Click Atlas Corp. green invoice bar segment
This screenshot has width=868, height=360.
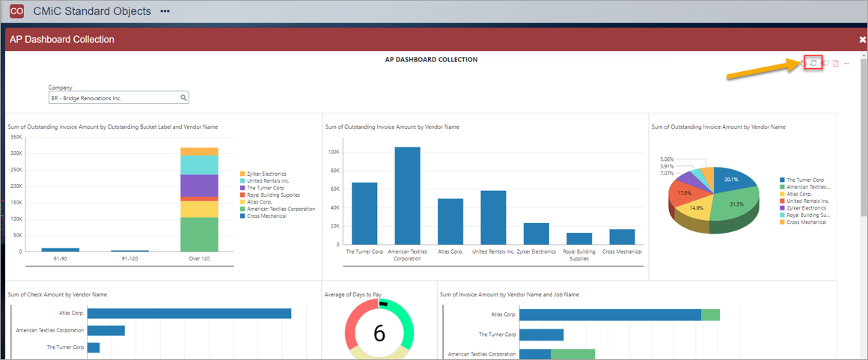711,314
